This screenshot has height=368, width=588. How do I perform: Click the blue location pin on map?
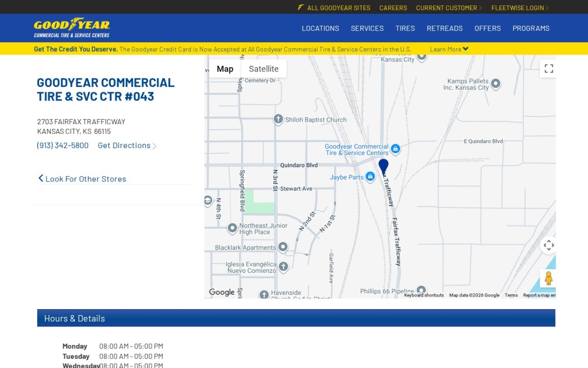(383, 166)
